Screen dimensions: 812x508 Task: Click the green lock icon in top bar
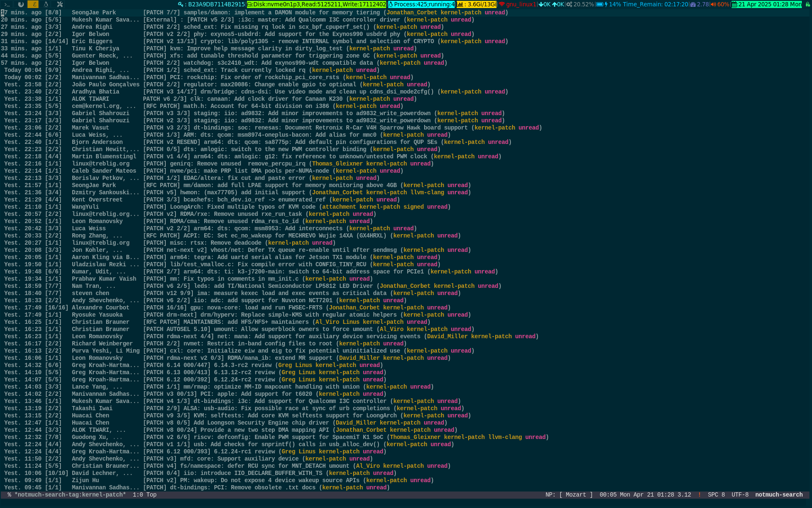pos(807,4)
